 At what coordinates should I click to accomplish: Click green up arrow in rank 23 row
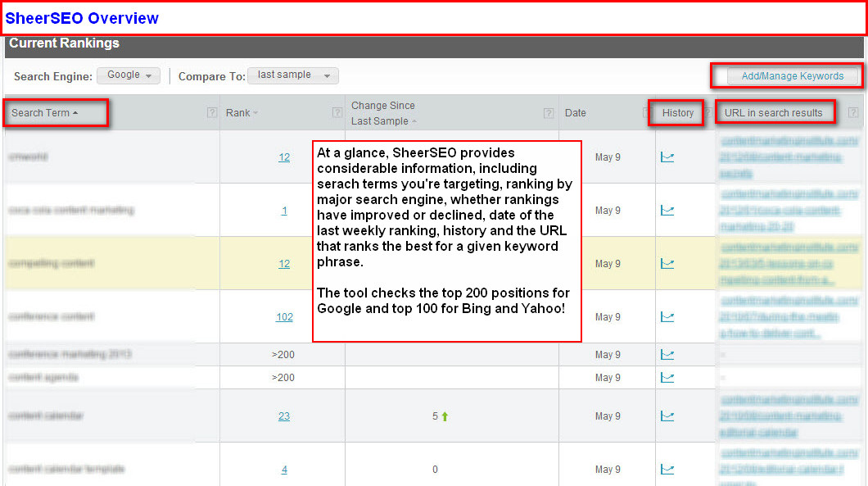pyautogui.click(x=445, y=416)
